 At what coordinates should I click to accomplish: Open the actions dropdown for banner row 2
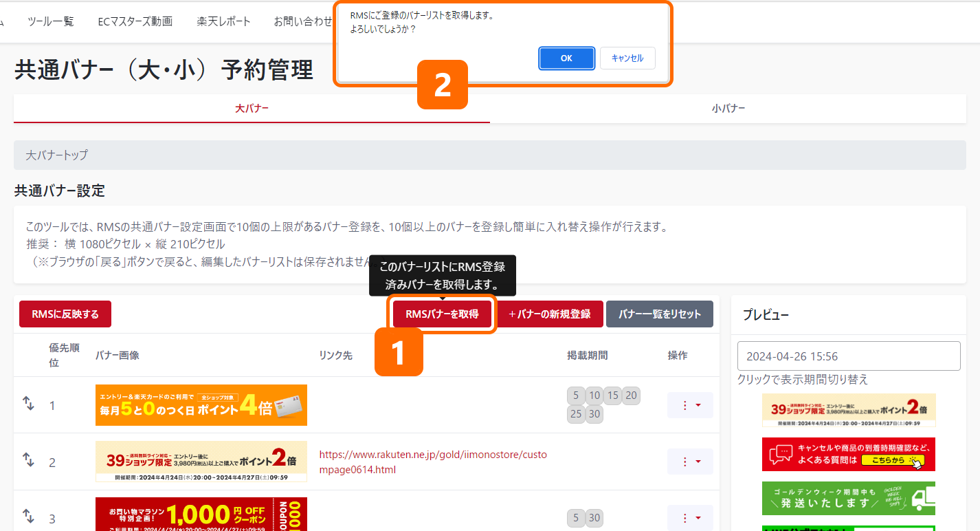690,462
